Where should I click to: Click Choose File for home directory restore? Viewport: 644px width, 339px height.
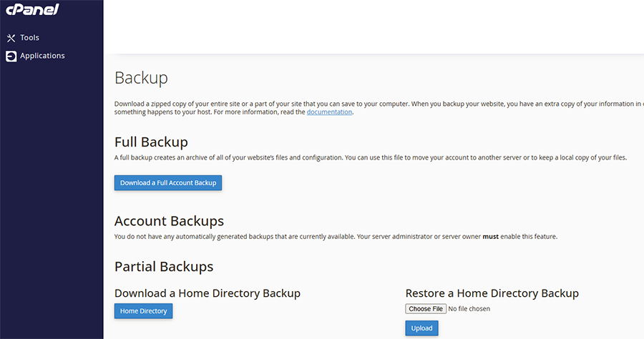click(426, 309)
